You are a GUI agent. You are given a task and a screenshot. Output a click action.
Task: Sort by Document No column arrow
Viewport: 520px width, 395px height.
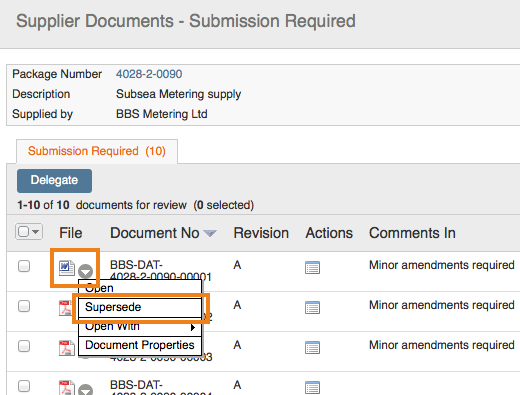coord(210,233)
